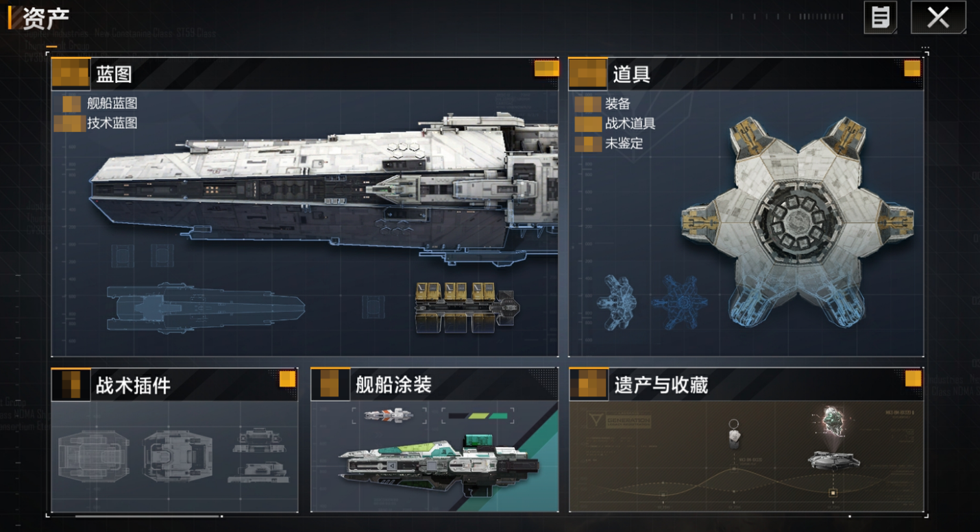The height and width of the screenshot is (532, 980).
Task: Open the log document icon at top right
Action: 881,17
